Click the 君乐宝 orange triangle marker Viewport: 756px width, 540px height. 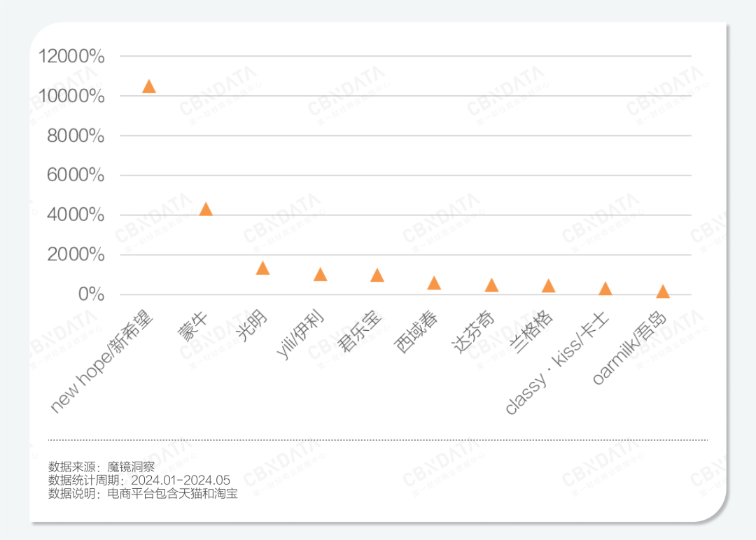coord(377,275)
